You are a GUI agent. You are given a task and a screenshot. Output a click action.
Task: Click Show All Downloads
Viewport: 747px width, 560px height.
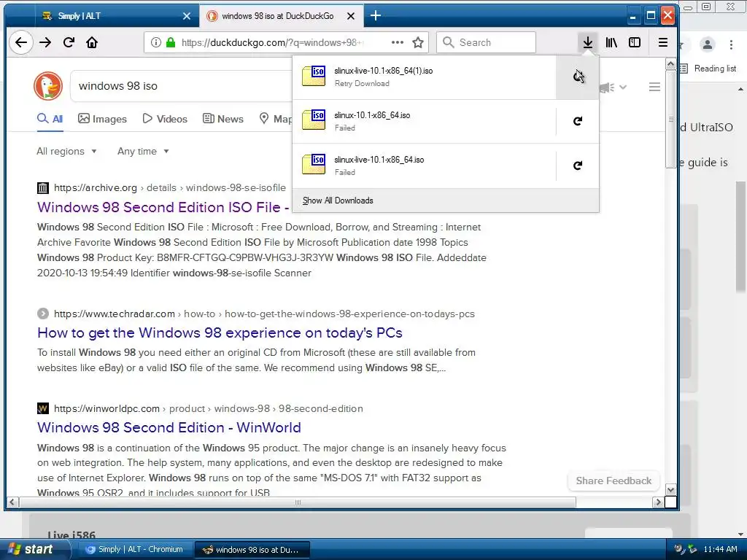446,201
